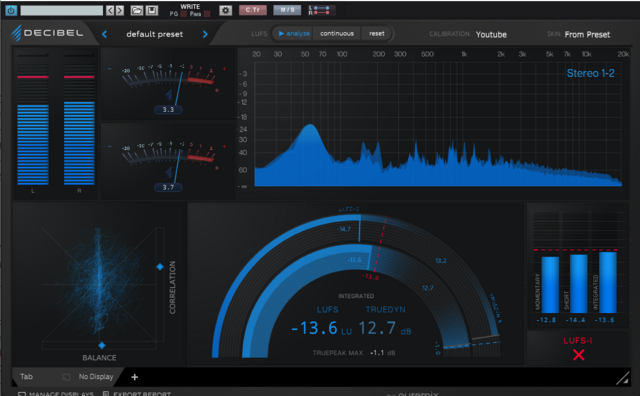Click the vectorscope goniometer display
Viewport: 640px width, 396px height.
(x=99, y=284)
